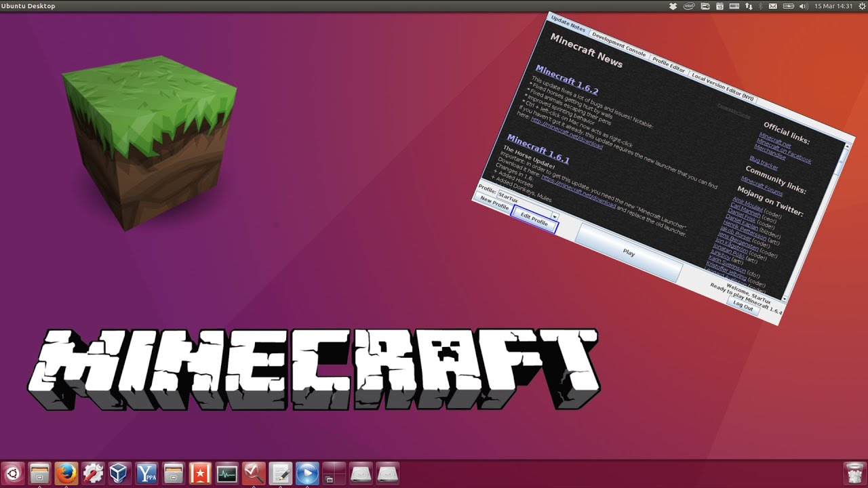The width and height of the screenshot is (868, 488).
Task: Open the Minecraft Forums community link
Action: (x=762, y=185)
